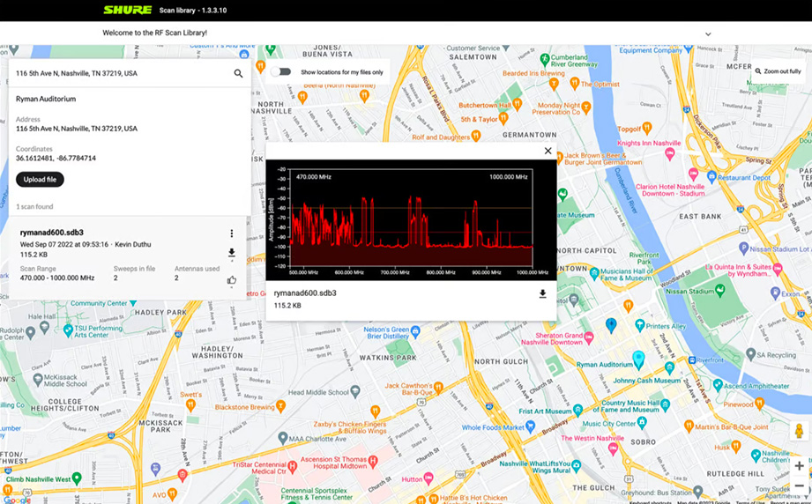Viewport: 812px width, 504px height.
Task: Click the La Quinta Inn & Suites marker
Action: coord(778,269)
